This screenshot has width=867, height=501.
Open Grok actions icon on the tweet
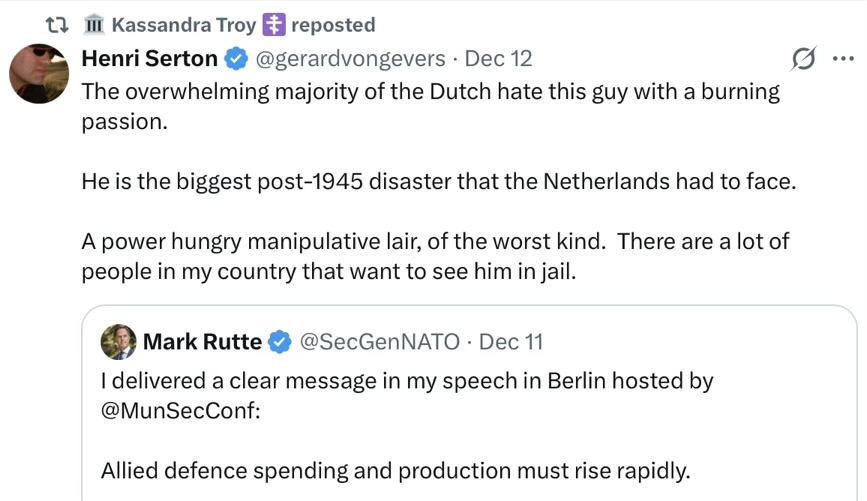802,59
